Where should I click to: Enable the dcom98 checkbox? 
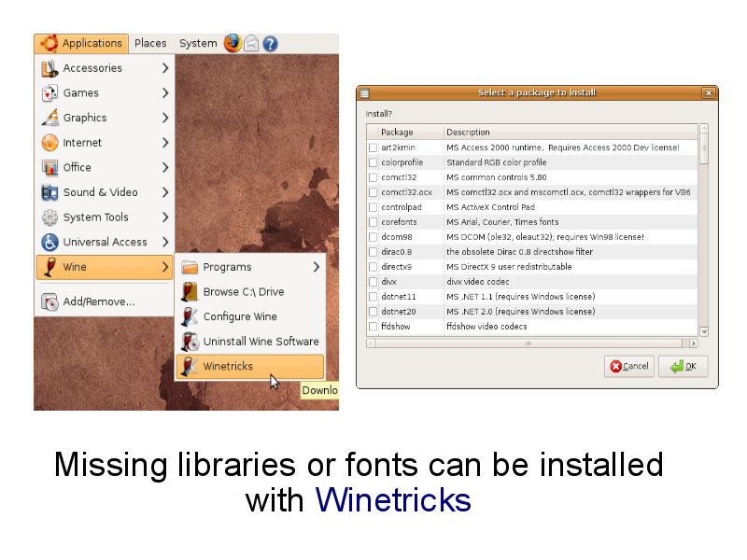(x=373, y=237)
